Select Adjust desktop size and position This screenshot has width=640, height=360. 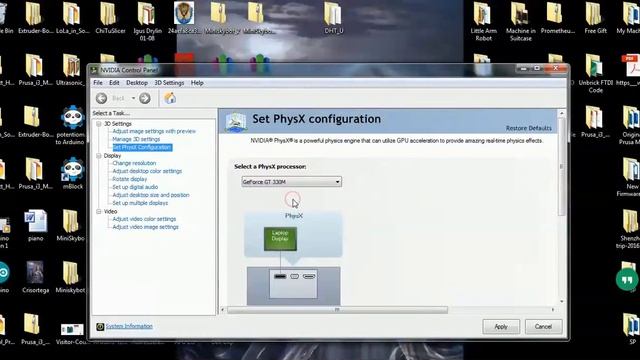click(151, 195)
